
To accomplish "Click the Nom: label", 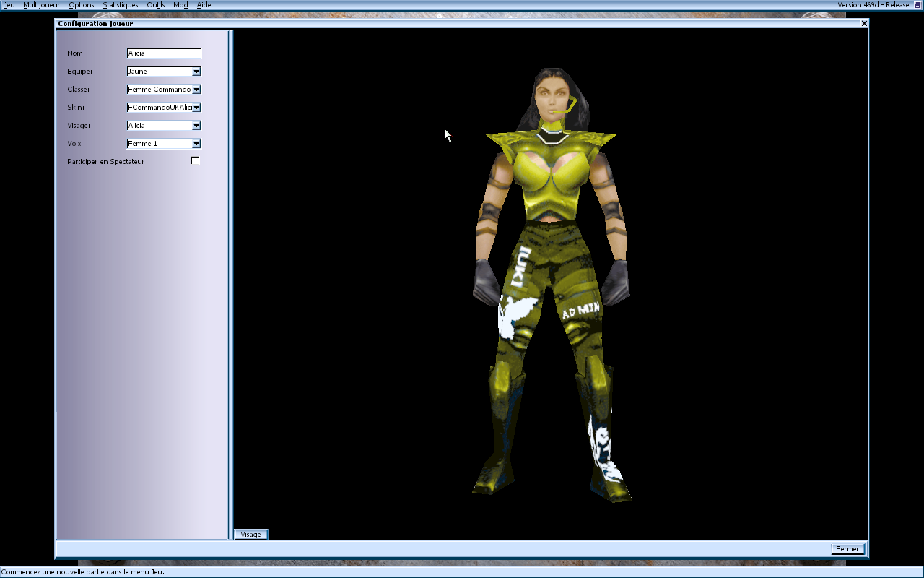I will pos(76,53).
